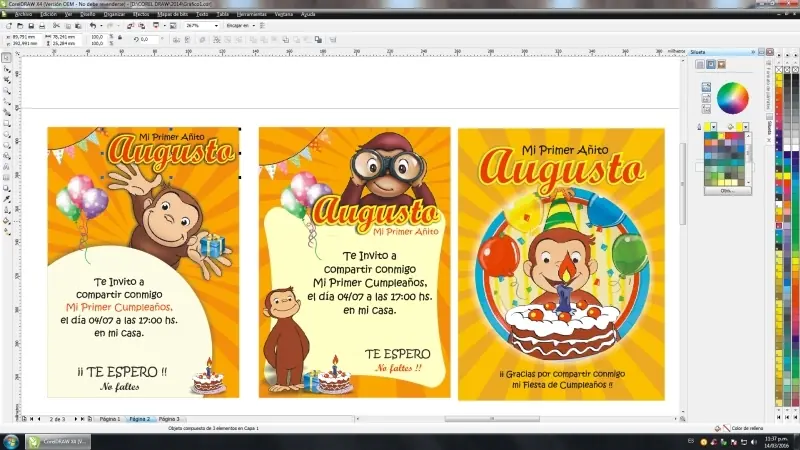Click the Welcome screen icon
800x450 pixels.
pyautogui.click(x=173, y=26)
